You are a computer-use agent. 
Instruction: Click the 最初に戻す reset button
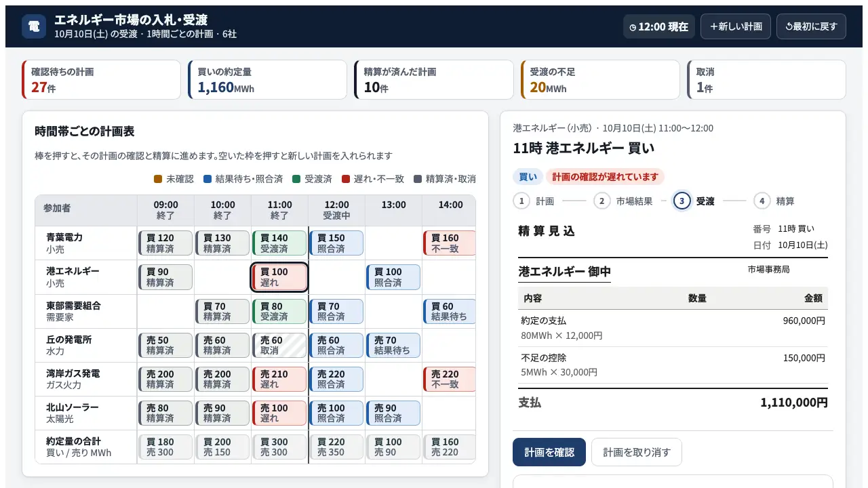[x=811, y=26]
